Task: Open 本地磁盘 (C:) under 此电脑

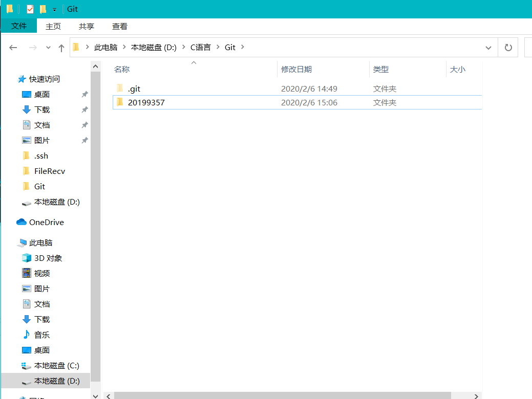Action: [x=57, y=366]
